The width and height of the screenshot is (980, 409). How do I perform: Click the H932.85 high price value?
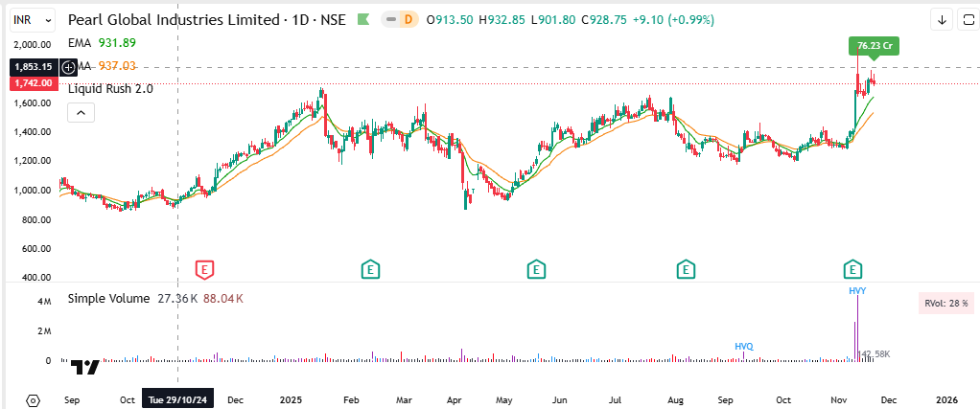502,20
